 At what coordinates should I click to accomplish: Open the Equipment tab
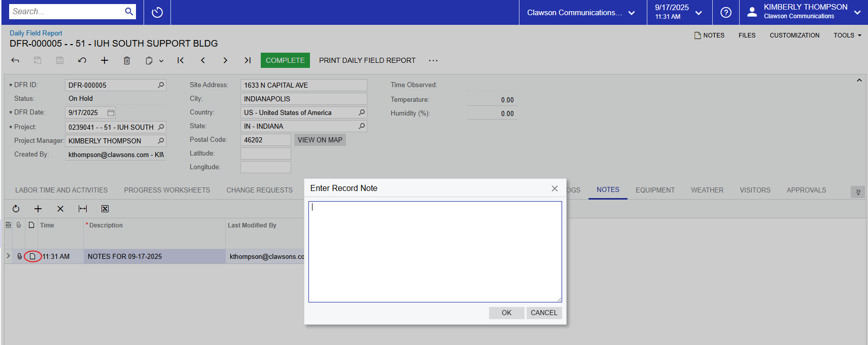click(x=655, y=190)
